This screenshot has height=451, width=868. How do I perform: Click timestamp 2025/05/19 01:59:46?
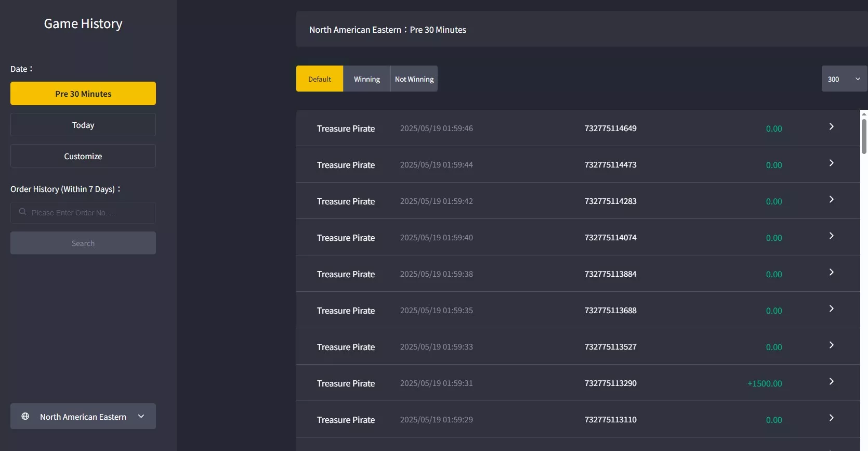pos(437,128)
